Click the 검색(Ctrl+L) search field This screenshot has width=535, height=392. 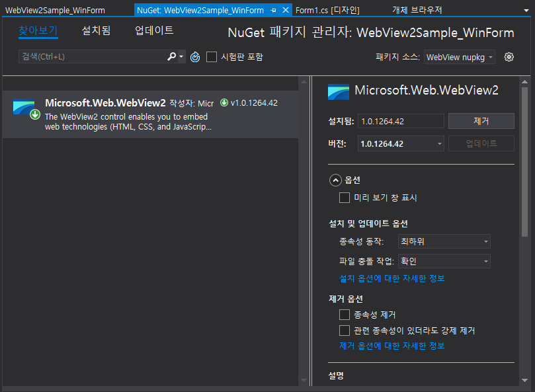click(x=93, y=57)
